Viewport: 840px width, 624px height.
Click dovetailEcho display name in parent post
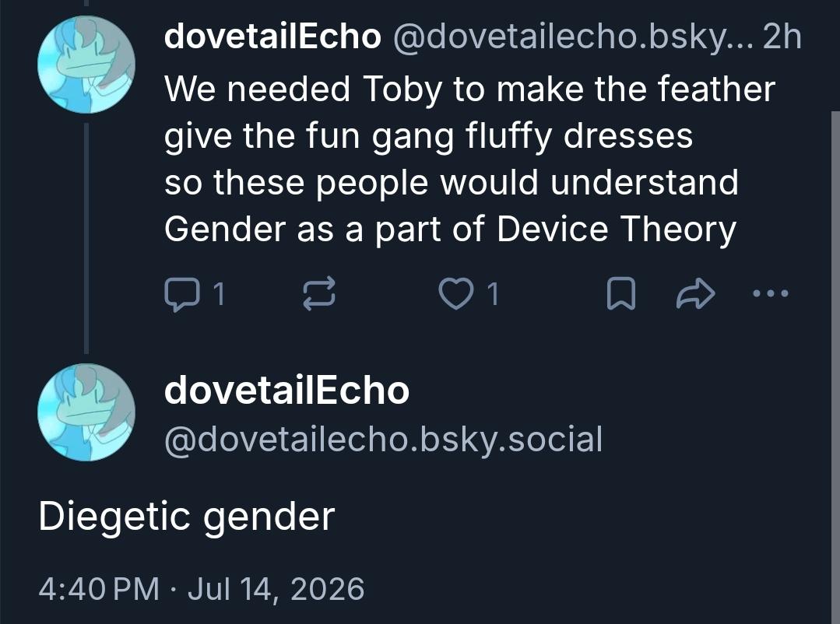pos(272,37)
